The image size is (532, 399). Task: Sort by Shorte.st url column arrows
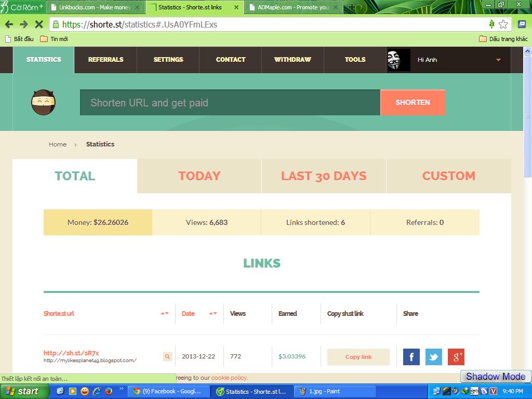click(165, 313)
